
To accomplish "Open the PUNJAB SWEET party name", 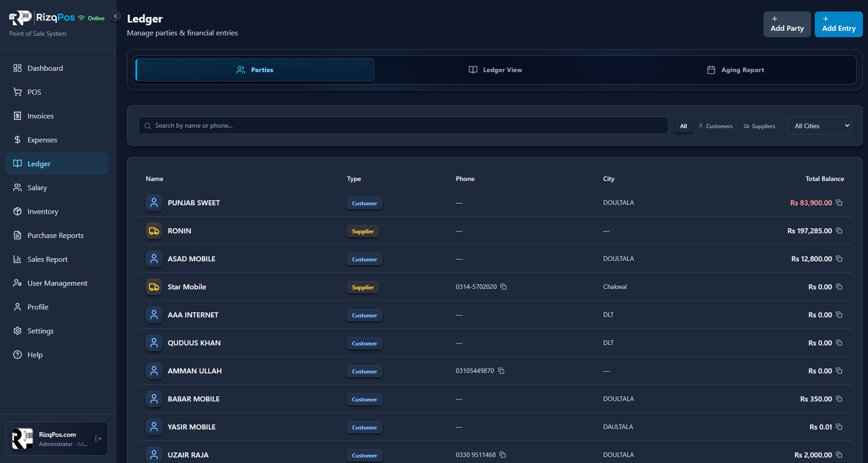I will coord(194,203).
